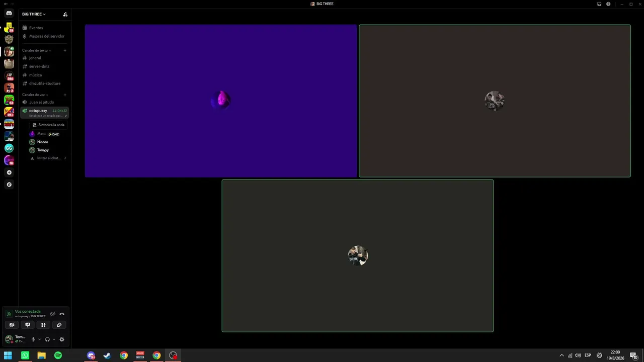This screenshot has width=644, height=362.
Task: Open Mejoras del servidor
Action: [44, 36]
